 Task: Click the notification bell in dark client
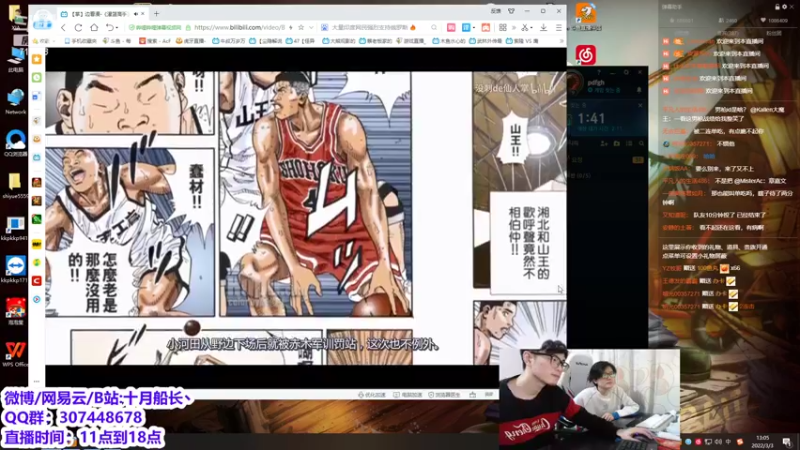638,90
